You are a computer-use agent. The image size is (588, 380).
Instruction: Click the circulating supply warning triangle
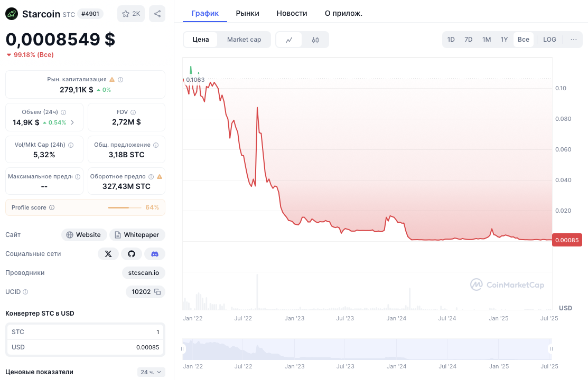pos(160,176)
